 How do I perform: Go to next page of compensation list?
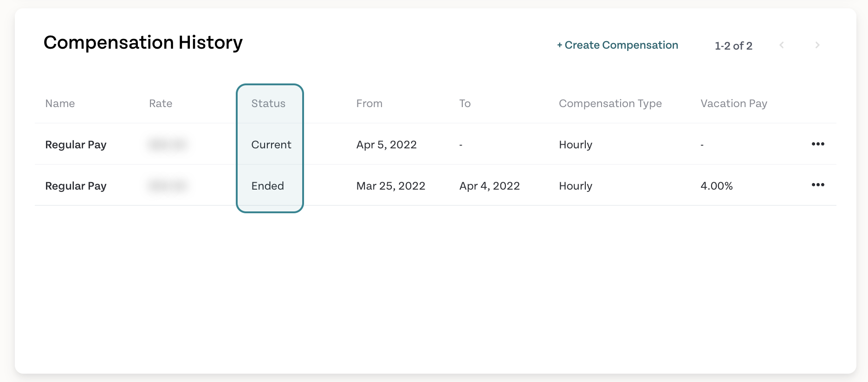pyautogui.click(x=817, y=45)
